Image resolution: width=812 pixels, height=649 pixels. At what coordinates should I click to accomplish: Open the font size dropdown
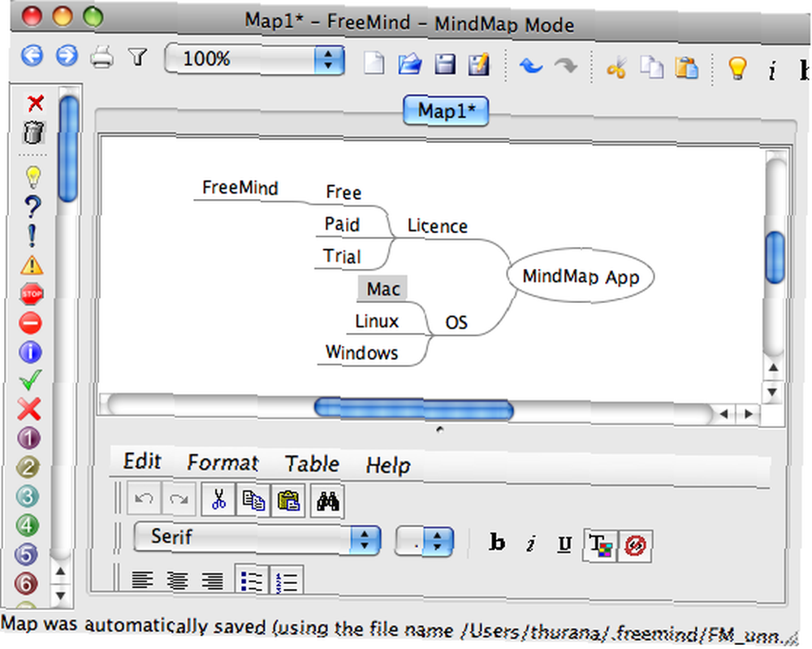(424, 542)
